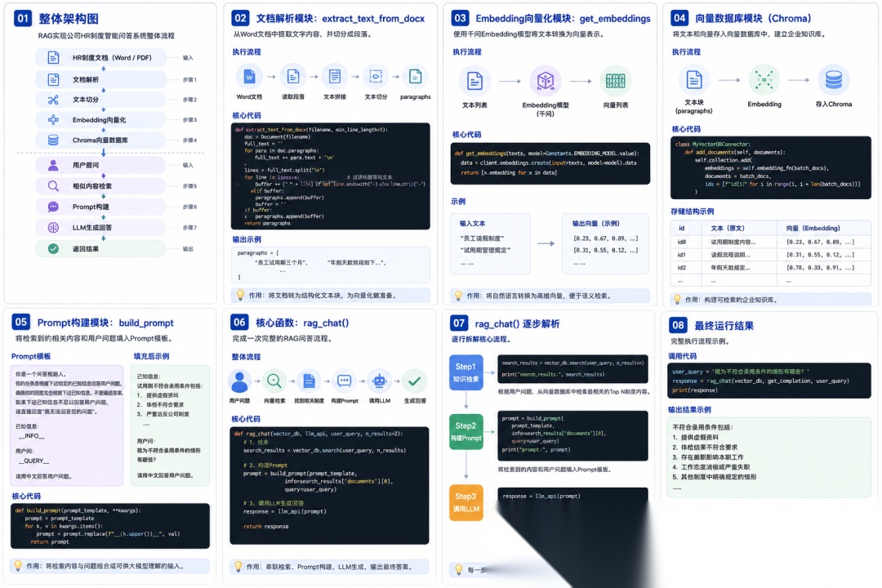Click the heading rag_chat() 逐步解析
This screenshot has height=588, width=882.
point(517,324)
